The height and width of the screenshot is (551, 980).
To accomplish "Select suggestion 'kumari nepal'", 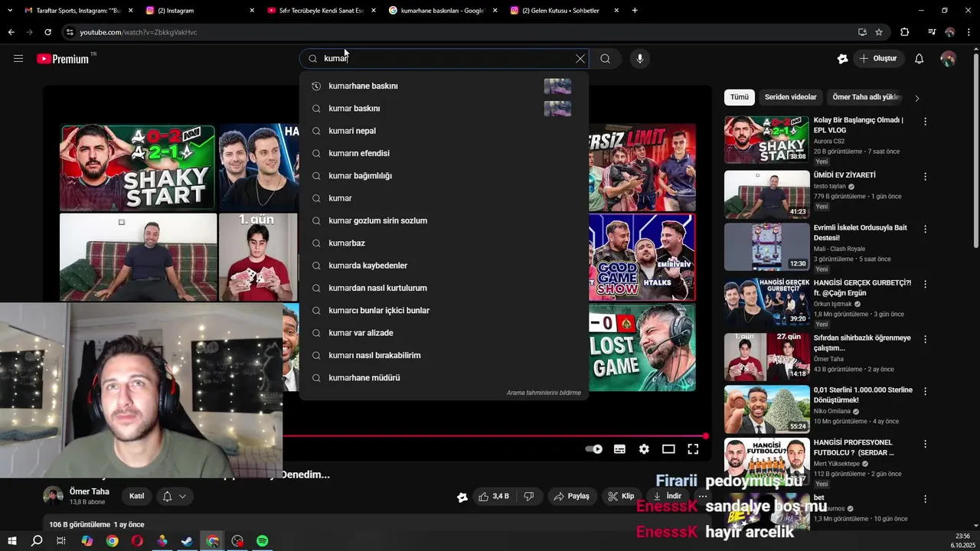I will click(444, 131).
